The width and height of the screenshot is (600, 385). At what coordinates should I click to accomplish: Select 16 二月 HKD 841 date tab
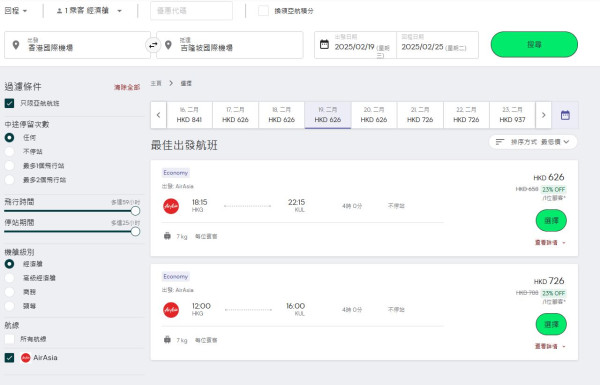point(189,115)
